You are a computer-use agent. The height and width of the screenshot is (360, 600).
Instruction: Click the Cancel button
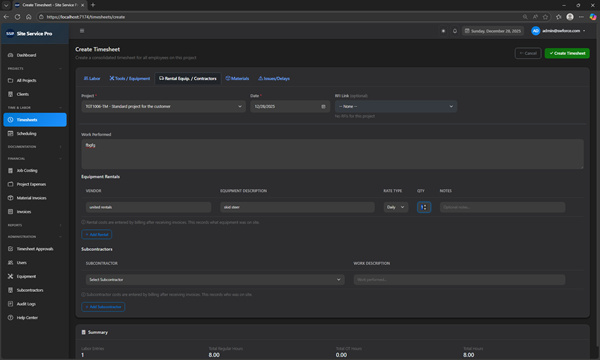[x=528, y=53]
